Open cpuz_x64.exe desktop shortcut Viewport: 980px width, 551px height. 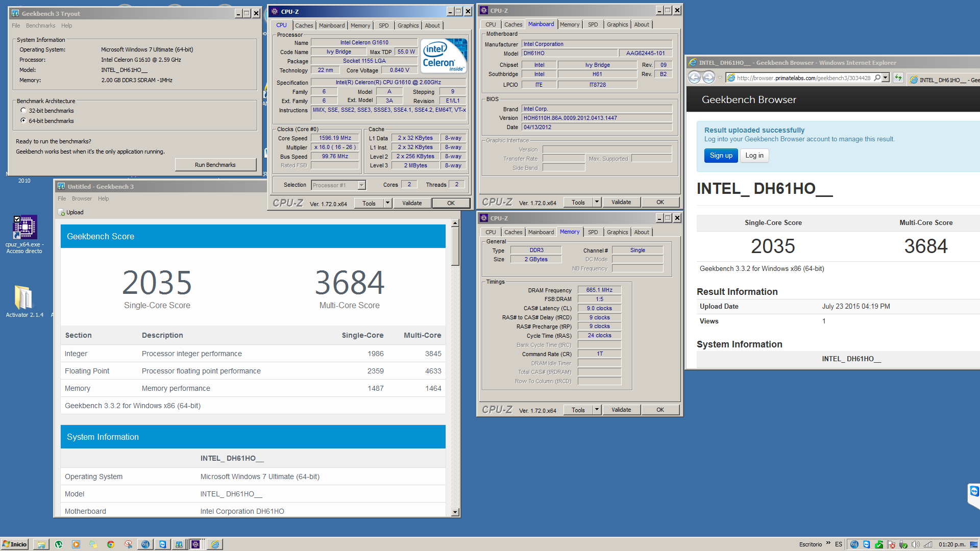coord(24,234)
